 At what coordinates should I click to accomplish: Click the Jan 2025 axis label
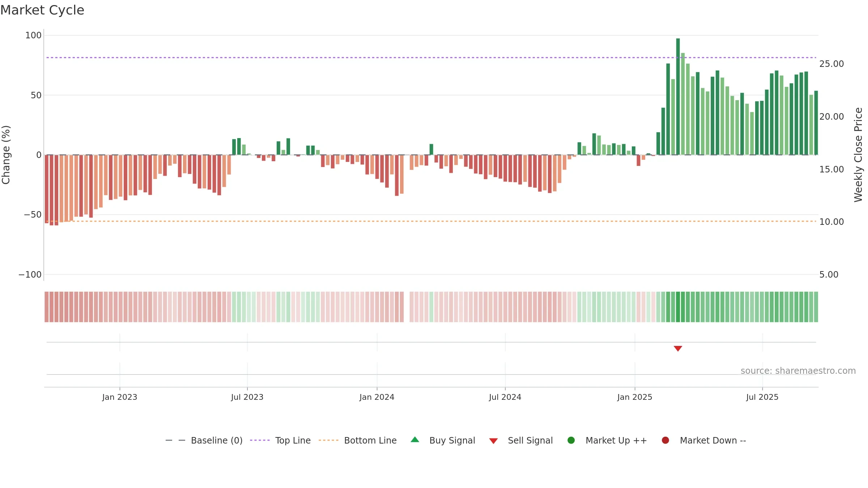tap(635, 397)
